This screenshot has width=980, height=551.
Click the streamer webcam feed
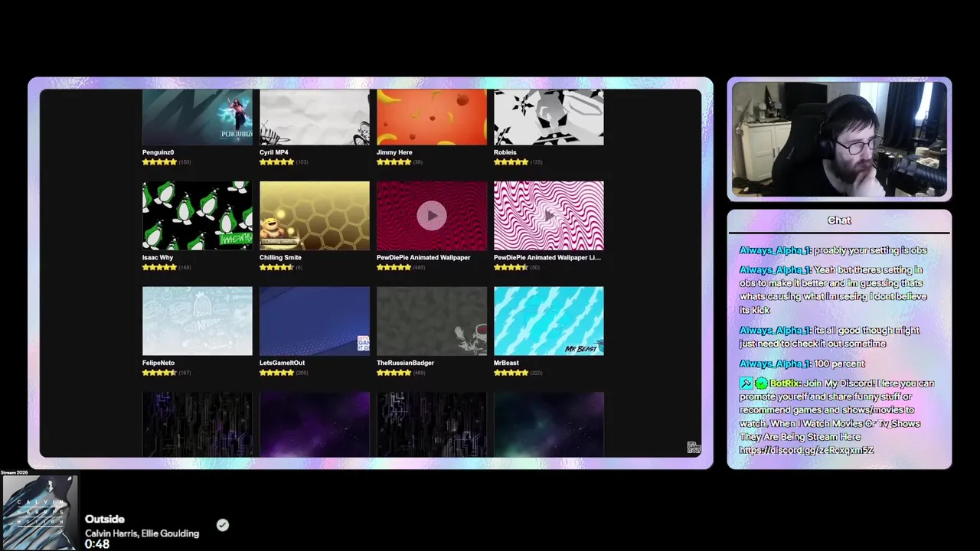839,139
